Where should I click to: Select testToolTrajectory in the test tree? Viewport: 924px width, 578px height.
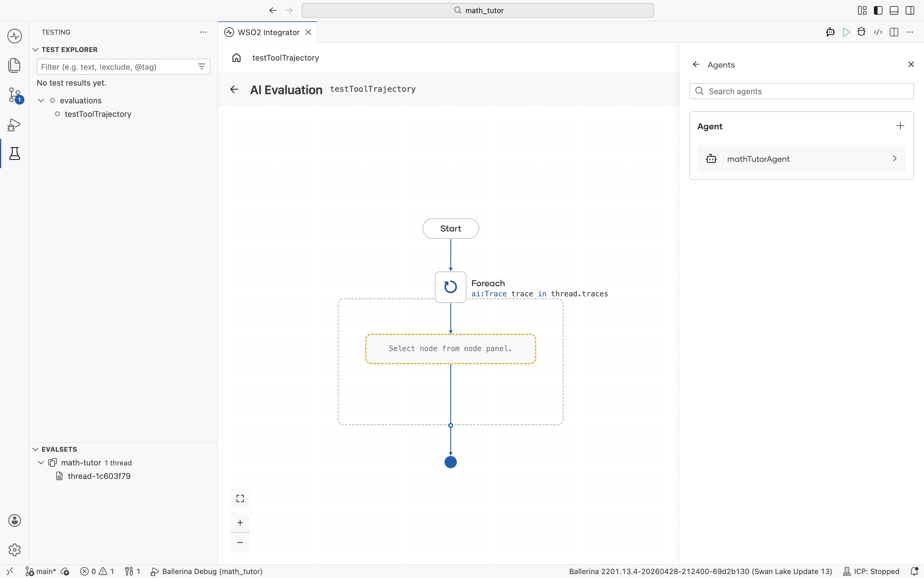98,114
